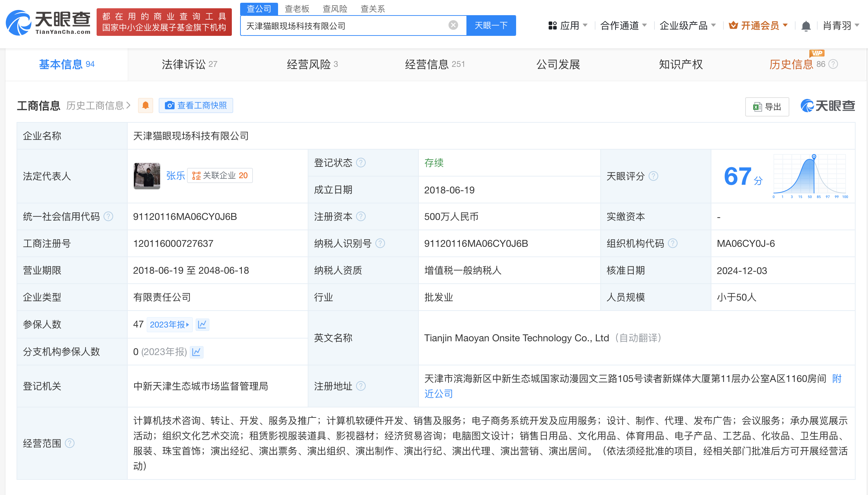Click help icon next to 登记状态
This screenshot has height=495, width=868.
coord(361,163)
